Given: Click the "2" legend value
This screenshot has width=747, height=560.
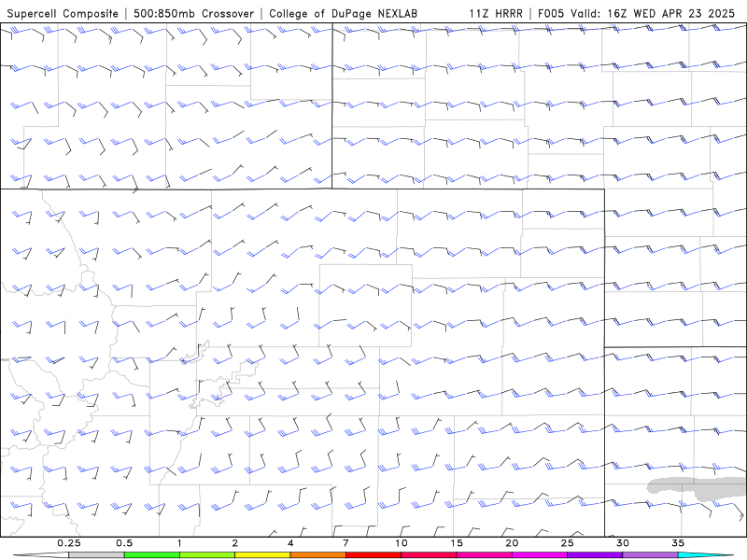Looking at the screenshot, I should 235,543.
